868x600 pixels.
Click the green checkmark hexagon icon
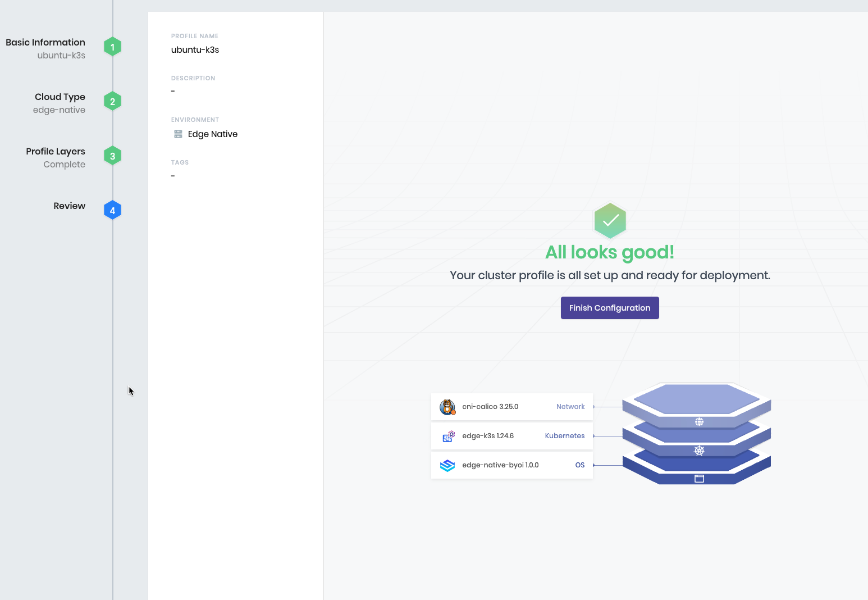click(x=610, y=220)
